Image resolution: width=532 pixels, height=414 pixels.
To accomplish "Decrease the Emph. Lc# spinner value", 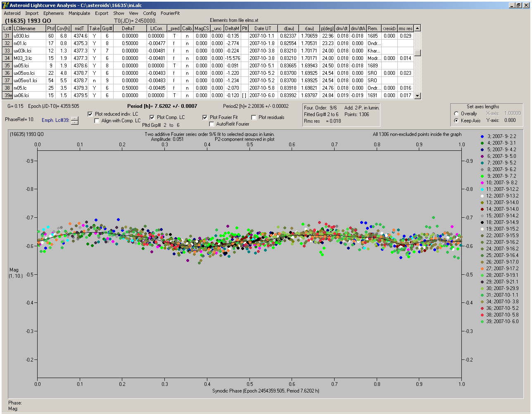I will click(x=75, y=122).
